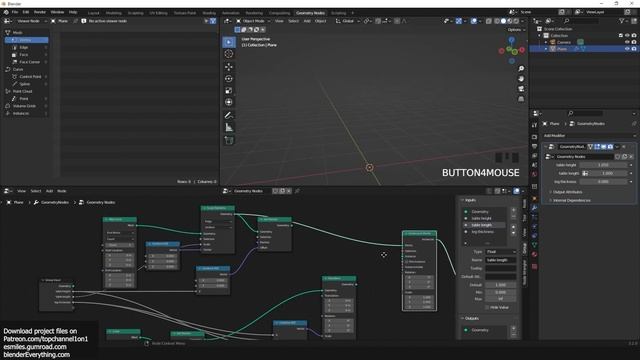Toggle Camera visibility eye in outliner
The image size is (640, 360).
click(627, 42)
